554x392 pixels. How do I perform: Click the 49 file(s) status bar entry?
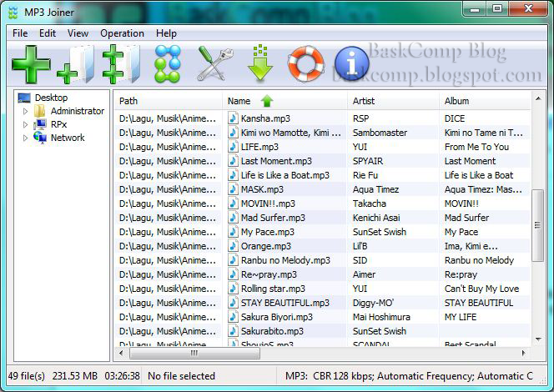[x=27, y=376]
